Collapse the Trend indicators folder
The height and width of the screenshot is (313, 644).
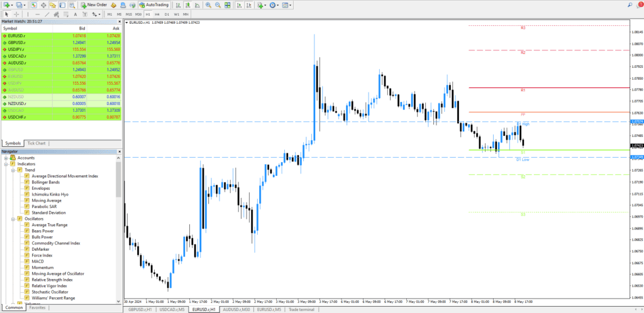(13, 170)
